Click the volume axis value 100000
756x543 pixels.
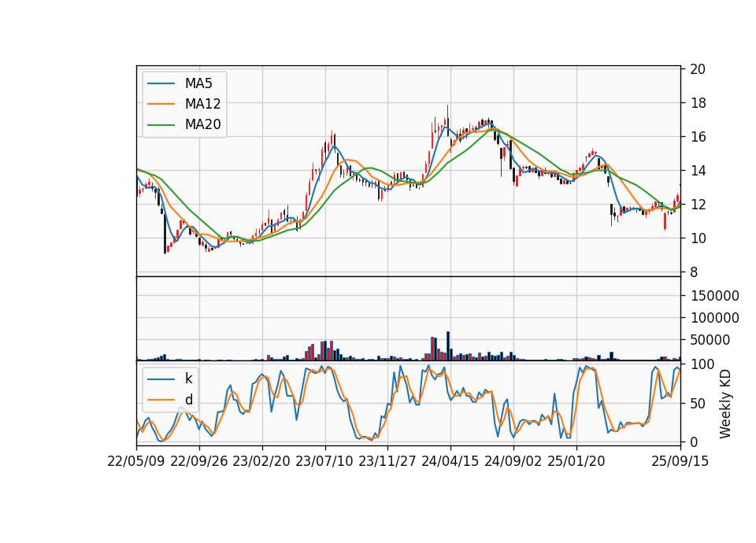(714, 318)
